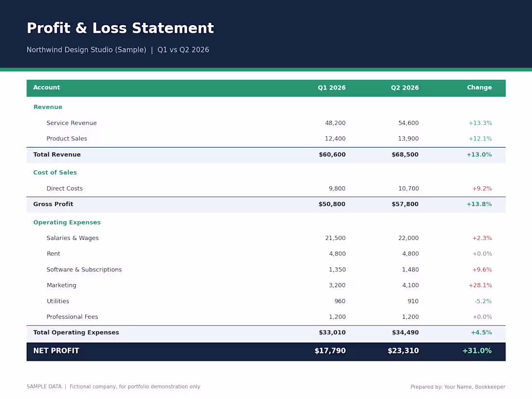Click the -5.2% Utilities change

[x=483, y=301]
